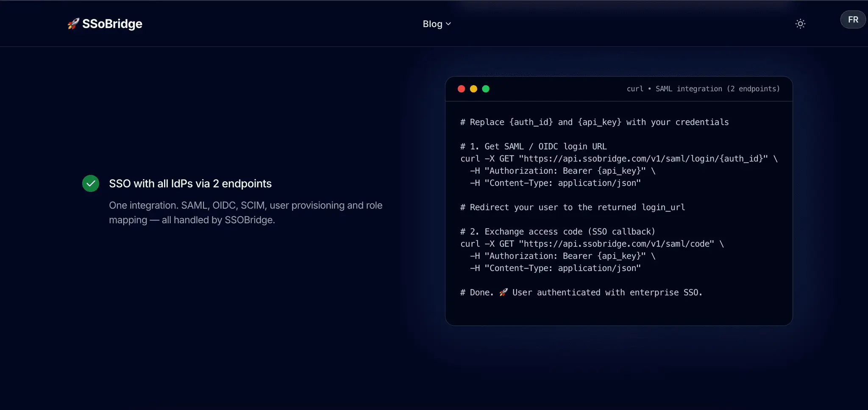The height and width of the screenshot is (410, 868).
Task: Switch language with FR button
Action: pyautogui.click(x=853, y=19)
